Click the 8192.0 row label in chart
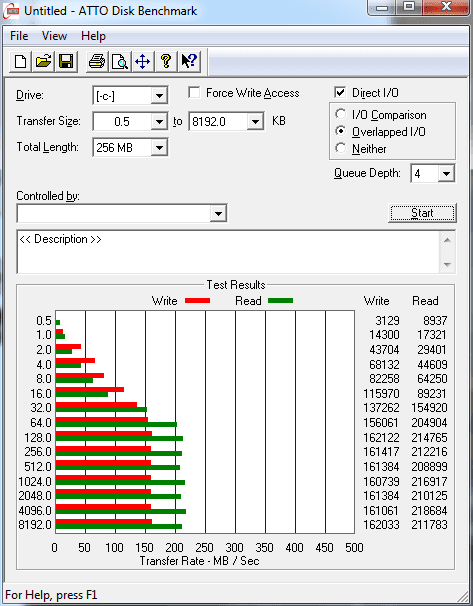This screenshot has height=606, width=473. tap(35, 524)
